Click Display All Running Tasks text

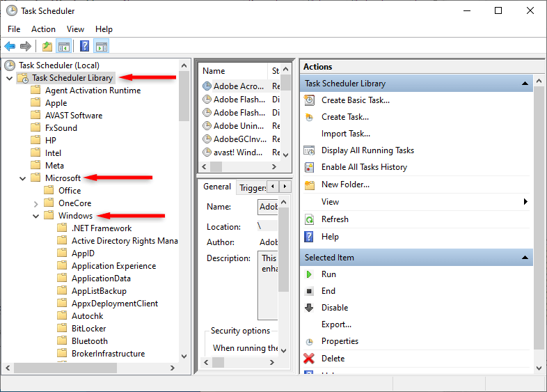pyautogui.click(x=367, y=150)
